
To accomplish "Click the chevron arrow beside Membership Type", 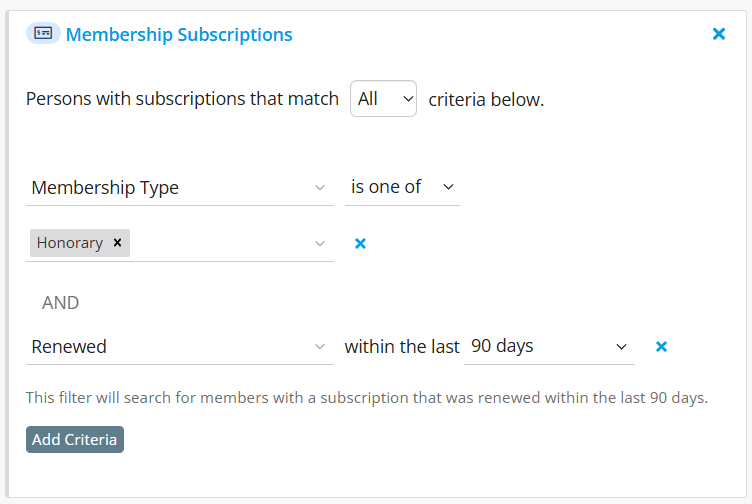I will [x=320, y=188].
